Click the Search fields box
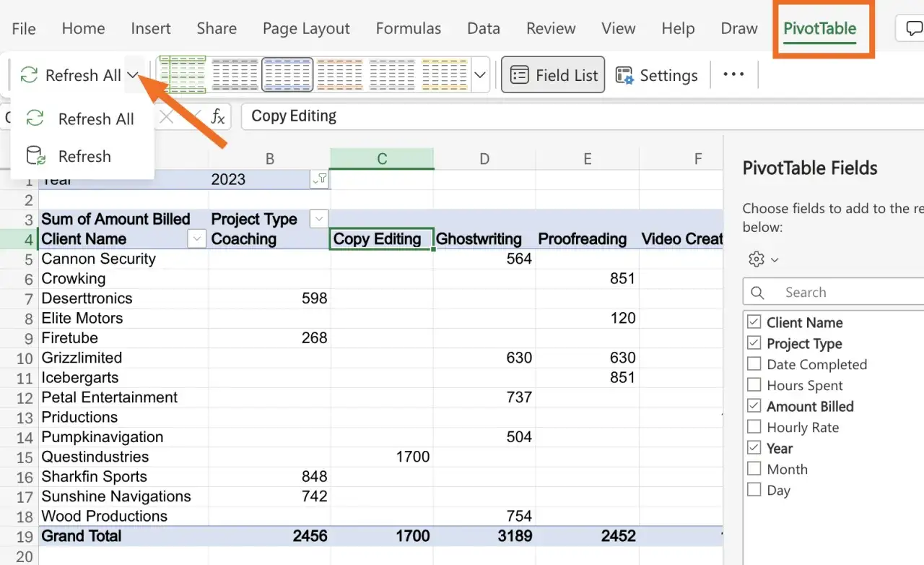 coord(834,293)
